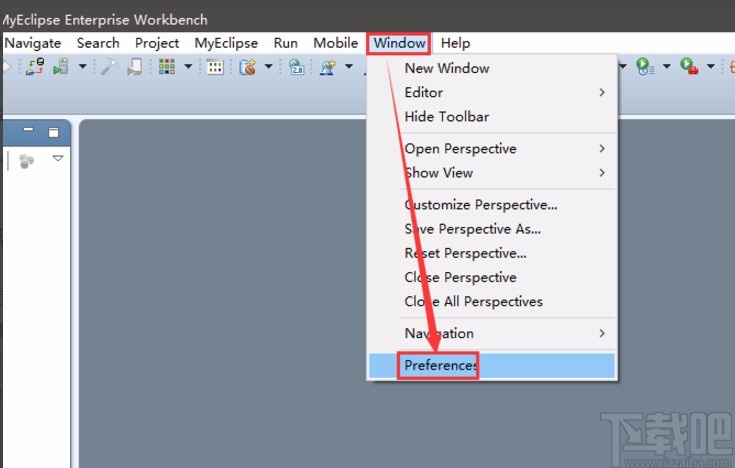Click the colored squares grid toolbar icon
The height and width of the screenshot is (468, 735).
pos(167,66)
